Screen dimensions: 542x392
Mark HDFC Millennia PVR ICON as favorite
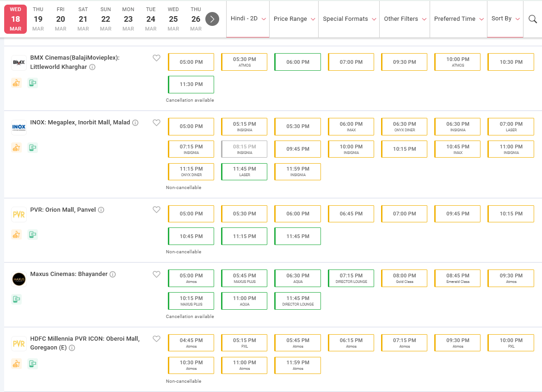(x=156, y=339)
